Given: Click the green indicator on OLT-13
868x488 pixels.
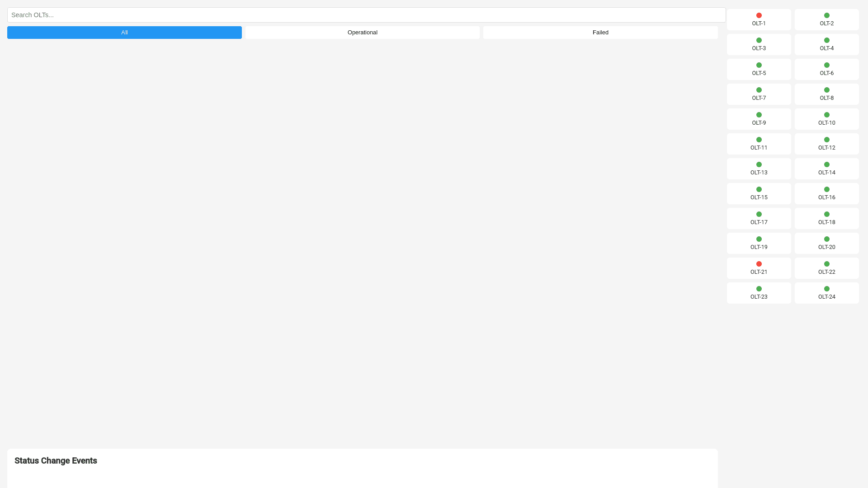Looking at the screenshot, I should tap(759, 164).
